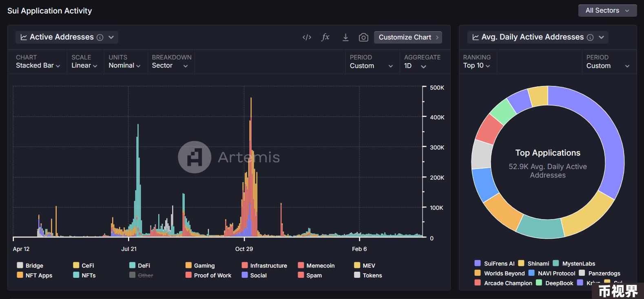Click the Arcade Champion legend entry
644x299 pixels.
pos(504,283)
